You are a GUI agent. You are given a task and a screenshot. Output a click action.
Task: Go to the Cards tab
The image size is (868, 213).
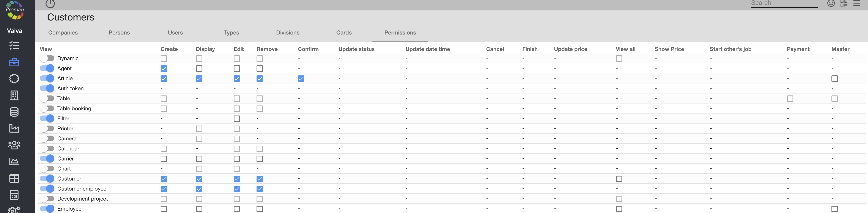coord(344,33)
